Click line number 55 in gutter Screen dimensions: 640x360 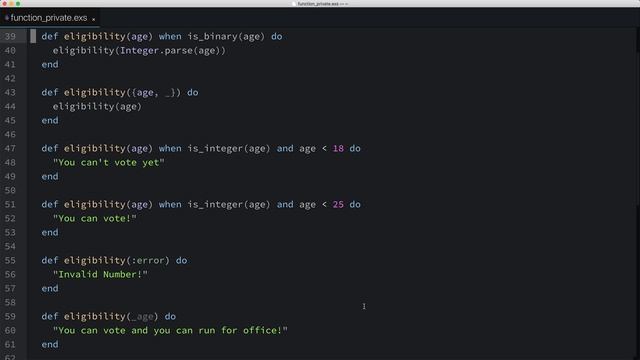[x=10, y=260]
